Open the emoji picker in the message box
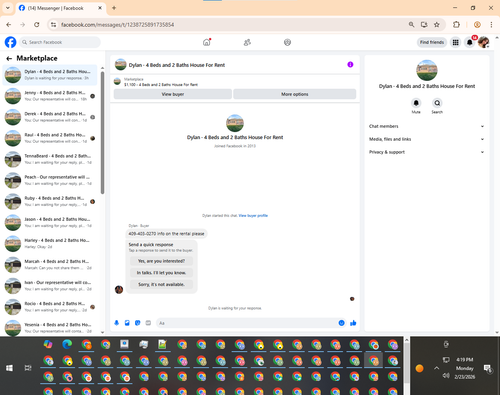This screenshot has height=395, width=500. point(341,323)
